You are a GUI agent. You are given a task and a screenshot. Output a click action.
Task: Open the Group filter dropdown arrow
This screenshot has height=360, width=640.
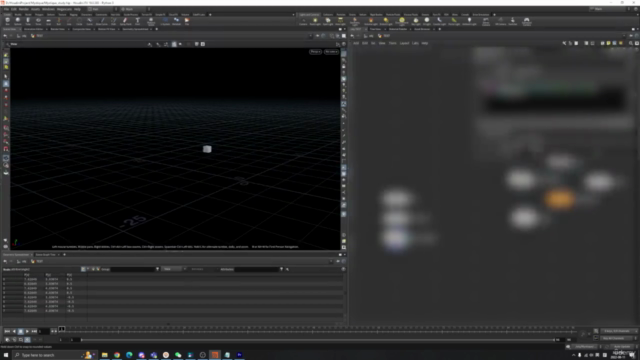(x=158, y=269)
